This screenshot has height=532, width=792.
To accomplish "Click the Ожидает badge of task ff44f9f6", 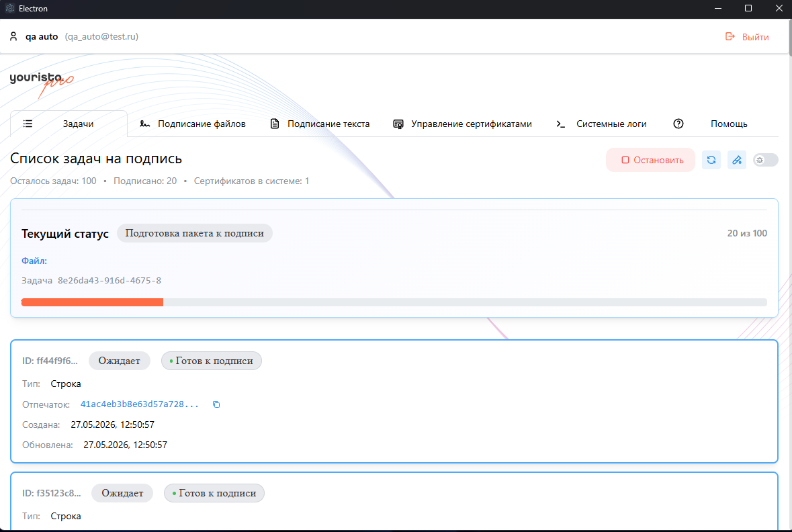I will pos(119,361).
